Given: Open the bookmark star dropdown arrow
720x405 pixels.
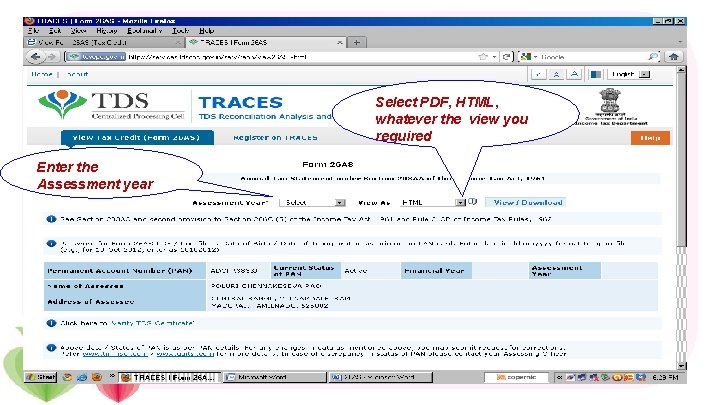Looking at the screenshot, I should [x=494, y=56].
